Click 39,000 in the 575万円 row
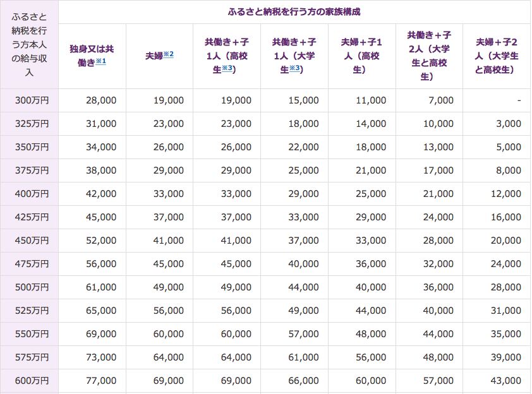The image size is (532, 394). (x=506, y=357)
